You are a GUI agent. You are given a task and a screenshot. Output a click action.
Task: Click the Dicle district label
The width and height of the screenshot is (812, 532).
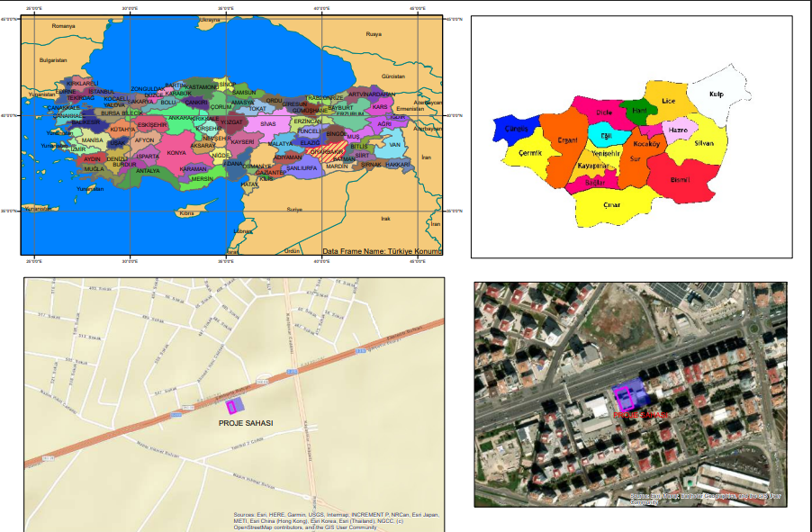pos(604,113)
